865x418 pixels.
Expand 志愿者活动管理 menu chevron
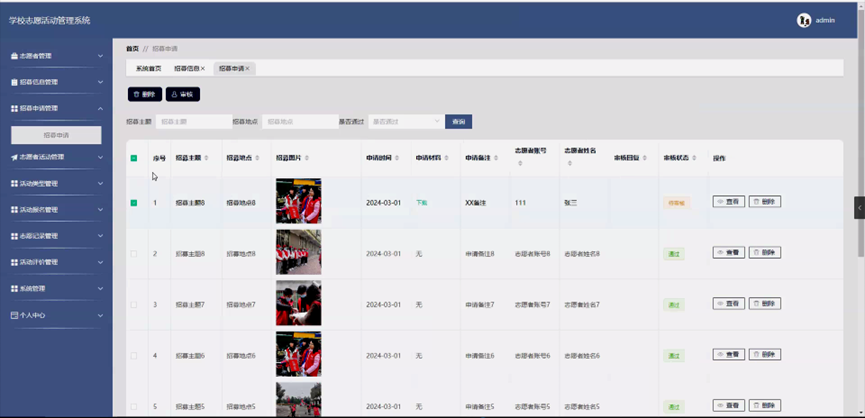100,157
